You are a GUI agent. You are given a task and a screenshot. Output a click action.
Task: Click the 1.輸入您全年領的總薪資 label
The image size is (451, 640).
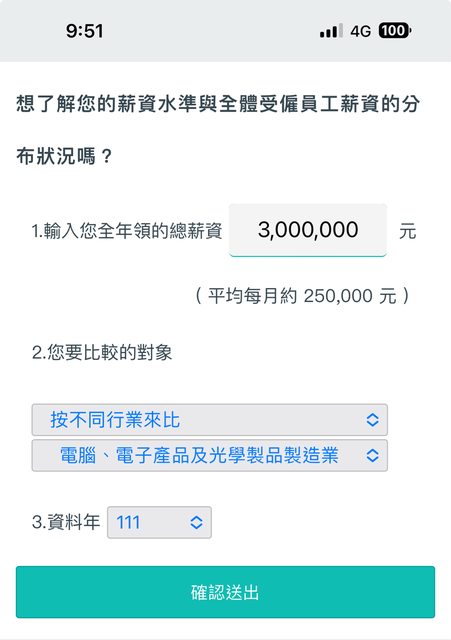(x=127, y=231)
